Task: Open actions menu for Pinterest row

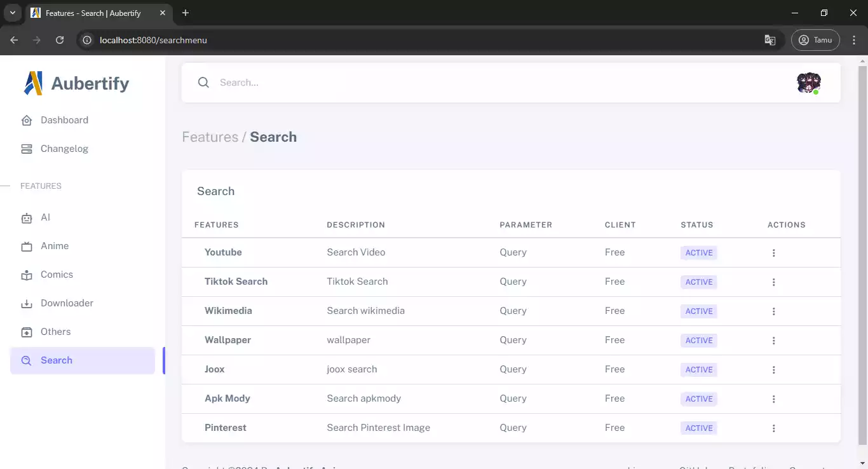Action: [773, 428]
